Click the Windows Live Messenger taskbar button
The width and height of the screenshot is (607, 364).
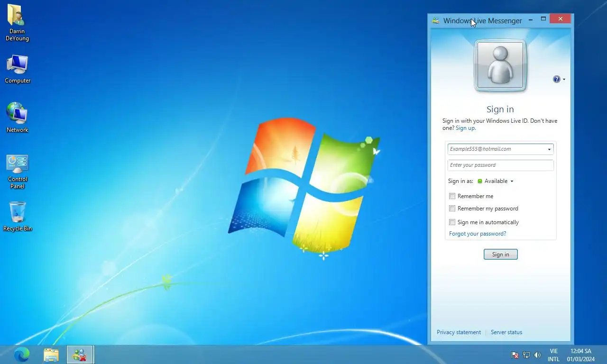(80, 355)
